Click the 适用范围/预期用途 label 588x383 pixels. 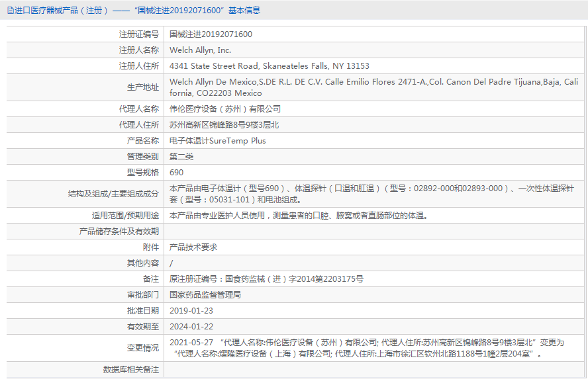[x=126, y=216]
